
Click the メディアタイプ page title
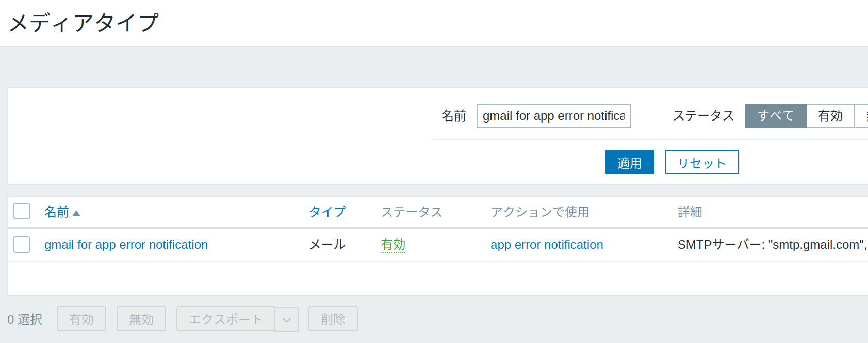click(x=84, y=23)
